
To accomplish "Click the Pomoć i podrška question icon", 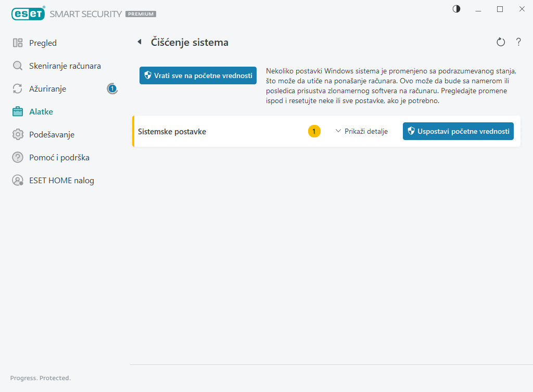I will point(18,158).
